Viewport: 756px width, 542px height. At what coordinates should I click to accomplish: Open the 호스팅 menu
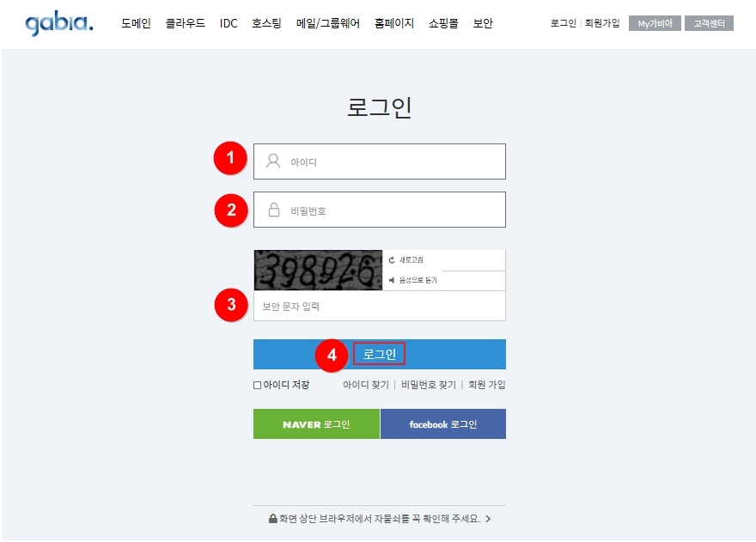pos(266,23)
